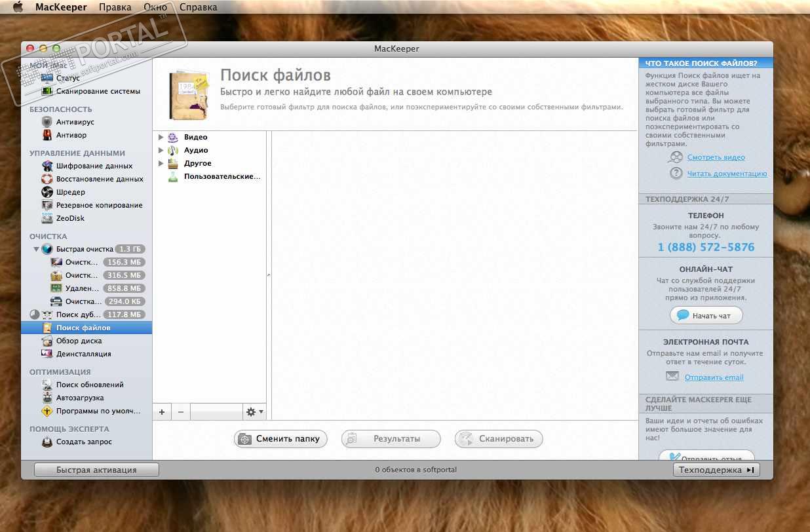Screen dimensions: 810x532
Task: Open the Apple menu
Action: coord(18,7)
